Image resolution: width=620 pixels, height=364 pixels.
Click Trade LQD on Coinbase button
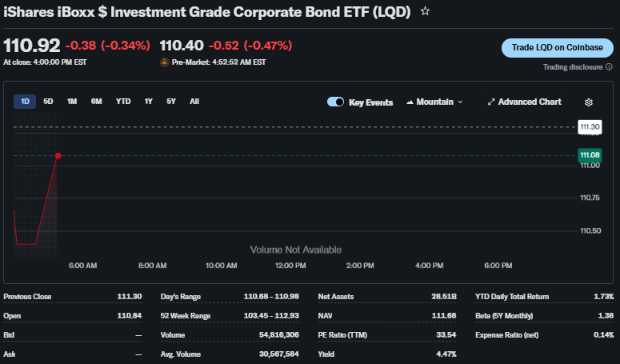[x=557, y=48]
